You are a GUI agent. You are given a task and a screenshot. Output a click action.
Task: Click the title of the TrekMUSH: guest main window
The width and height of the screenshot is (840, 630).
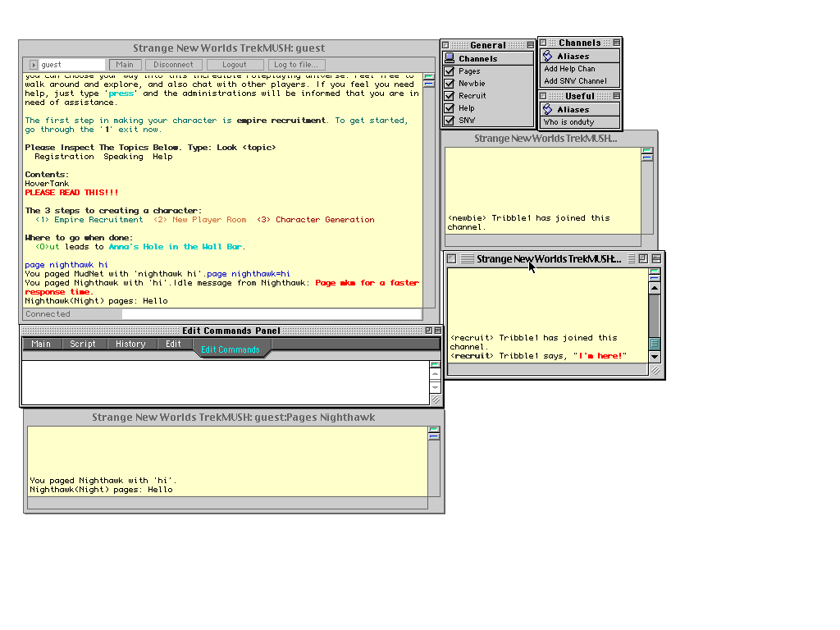229,48
